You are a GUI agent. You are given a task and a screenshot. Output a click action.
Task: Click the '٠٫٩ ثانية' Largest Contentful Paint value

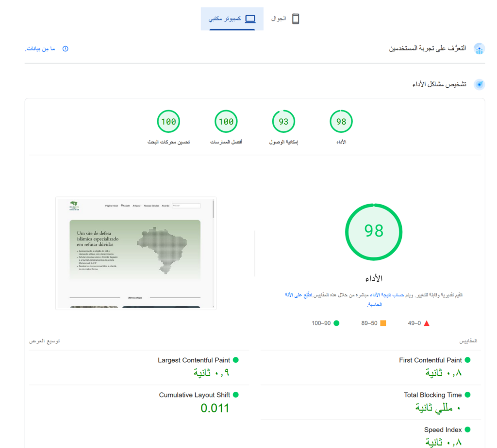pos(212,373)
